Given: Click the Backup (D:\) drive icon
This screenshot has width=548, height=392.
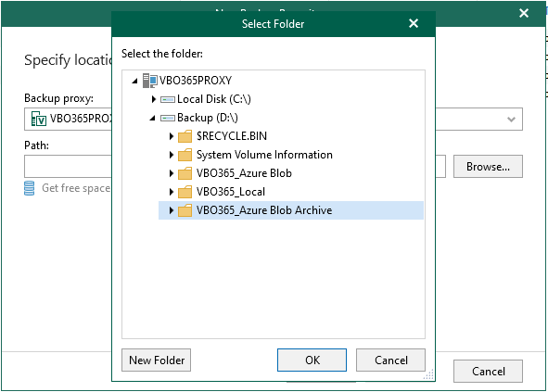Looking at the screenshot, I should [168, 118].
